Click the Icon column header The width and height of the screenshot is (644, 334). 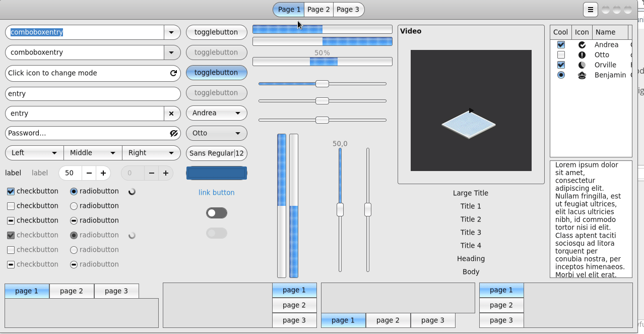582,32
